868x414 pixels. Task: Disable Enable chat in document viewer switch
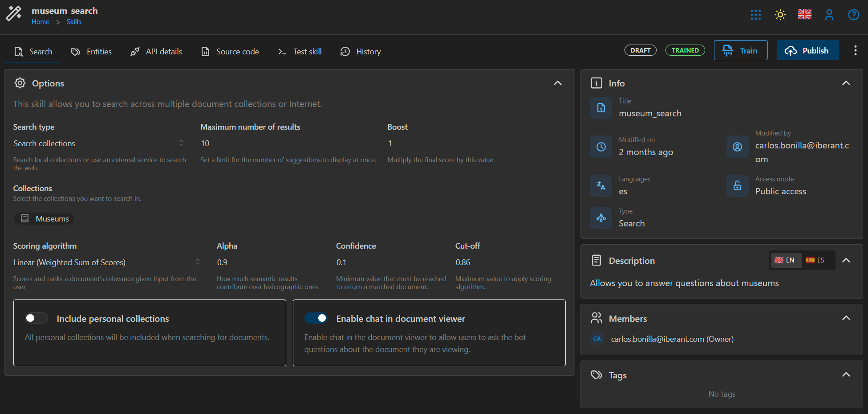(316, 318)
